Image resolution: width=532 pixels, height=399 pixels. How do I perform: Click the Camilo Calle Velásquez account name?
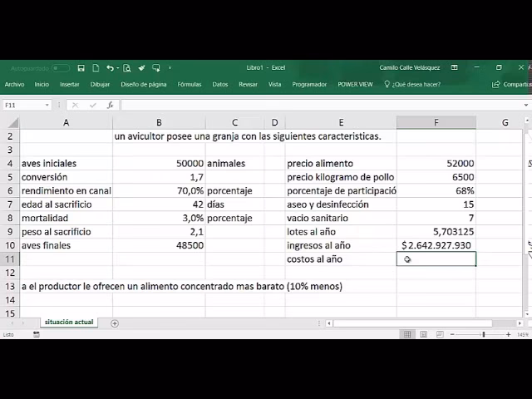(x=410, y=67)
